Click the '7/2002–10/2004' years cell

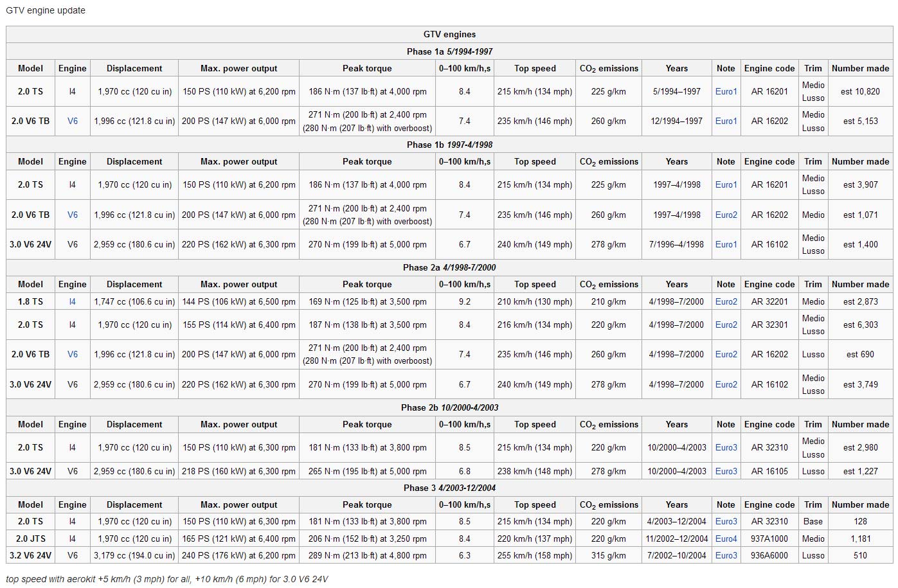676,555
